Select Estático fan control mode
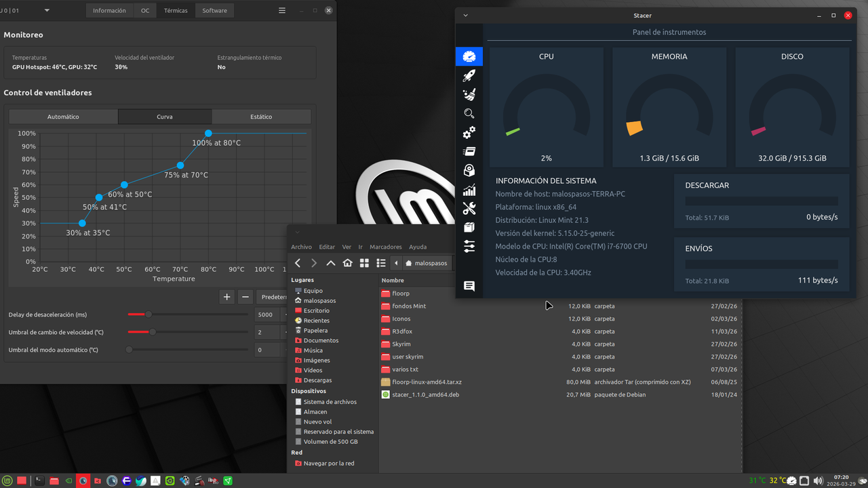868x488 pixels. click(261, 117)
